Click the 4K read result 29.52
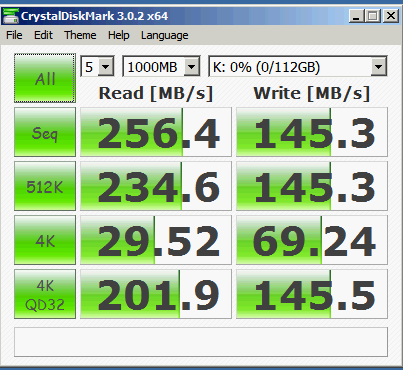The height and width of the screenshot is (370, 403). coord(156,240)
